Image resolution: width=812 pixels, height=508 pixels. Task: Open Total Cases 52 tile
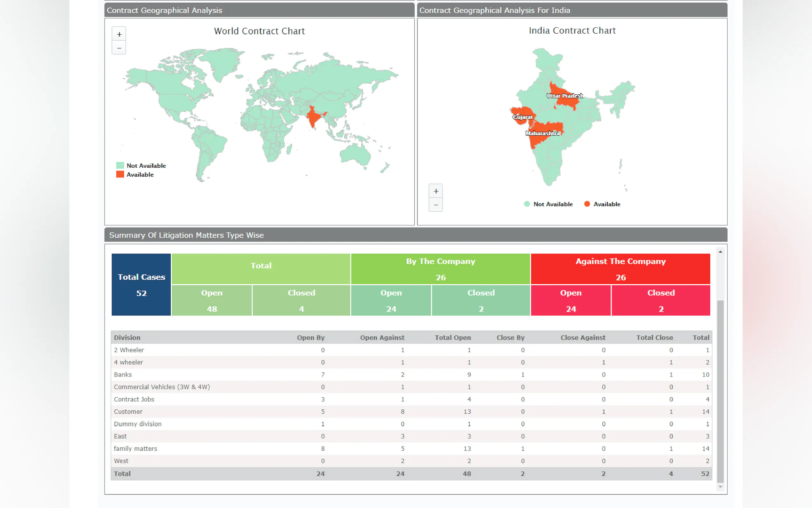coord(141,285)
